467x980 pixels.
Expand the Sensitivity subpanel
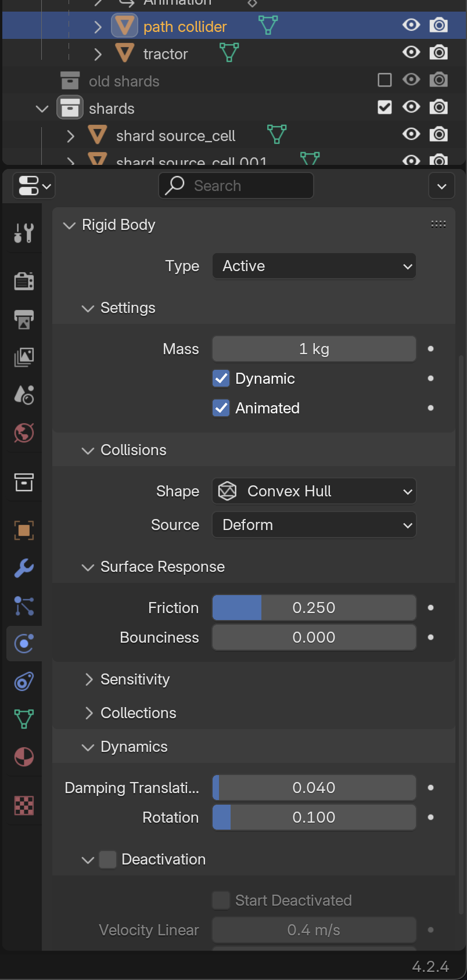tap(88, 679)
